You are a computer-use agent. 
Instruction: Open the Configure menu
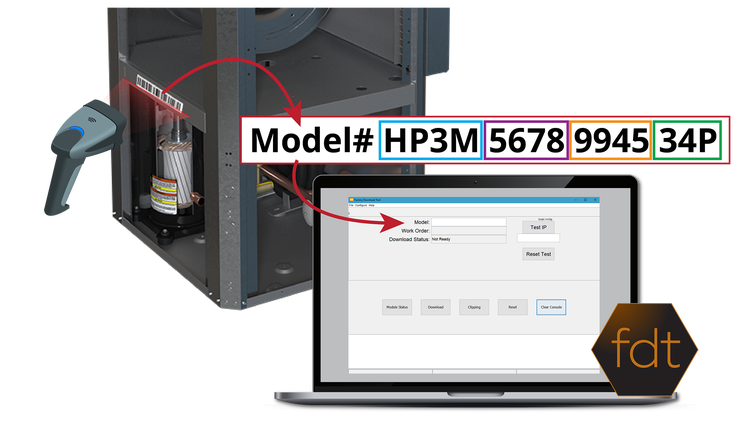[x=362, y=206]
